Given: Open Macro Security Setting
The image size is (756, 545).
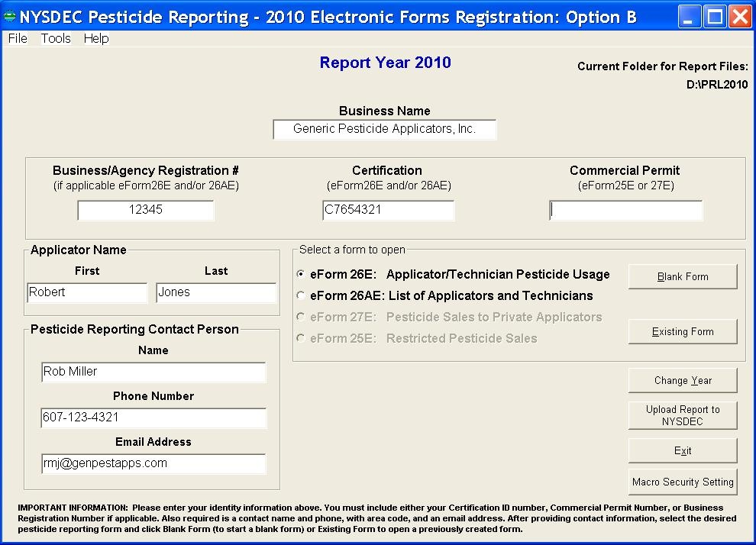Looking at the screenshot, I should click(x=683, y=482).
